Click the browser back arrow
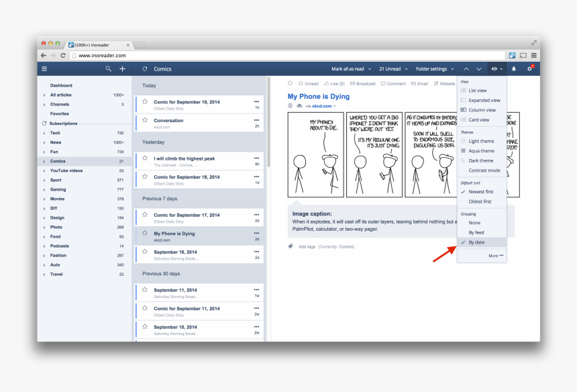This screenshot has height=392, width=577. pyautogui.click(x=44, y=56)
